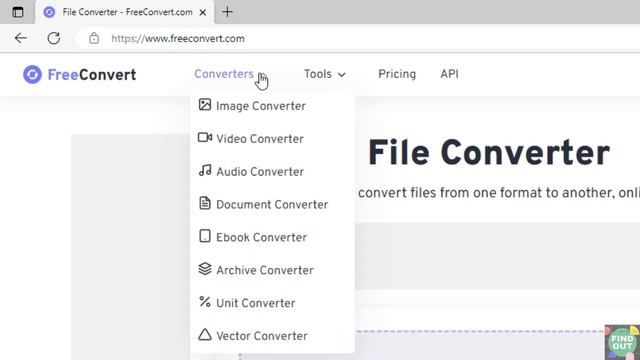The width and height of the screenshot is (640, 360).
Task: Choose Document Converter menu entry
Action: point(272,205)
